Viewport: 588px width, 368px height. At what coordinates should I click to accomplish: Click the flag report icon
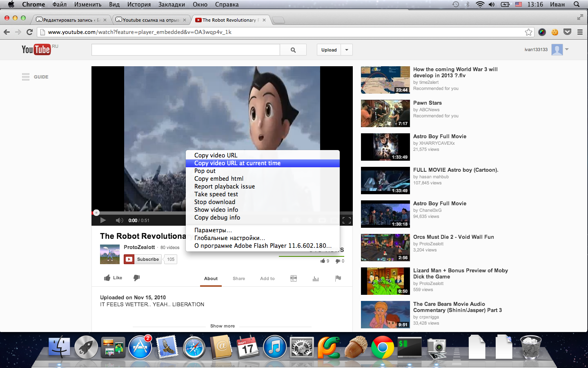pyautogui.click(x=338, y=278)
